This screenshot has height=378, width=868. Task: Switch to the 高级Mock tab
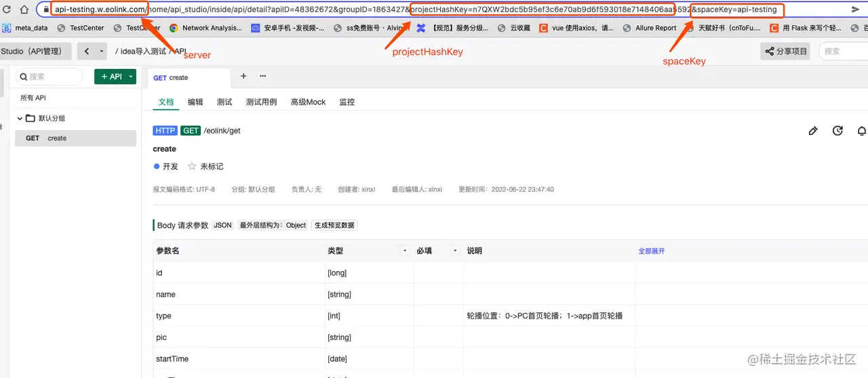tap(308, 102)
